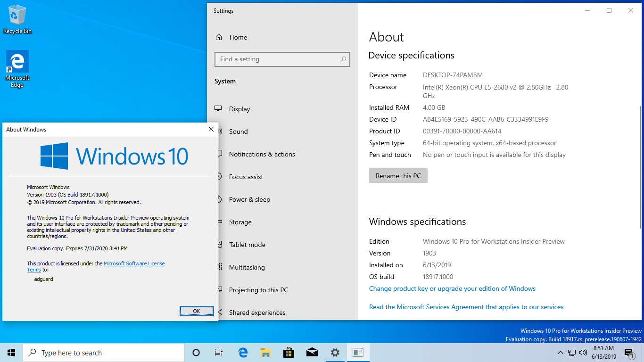Open the Mail app from the taskbar
Screen dimensions: 644x362
point(312,353)
